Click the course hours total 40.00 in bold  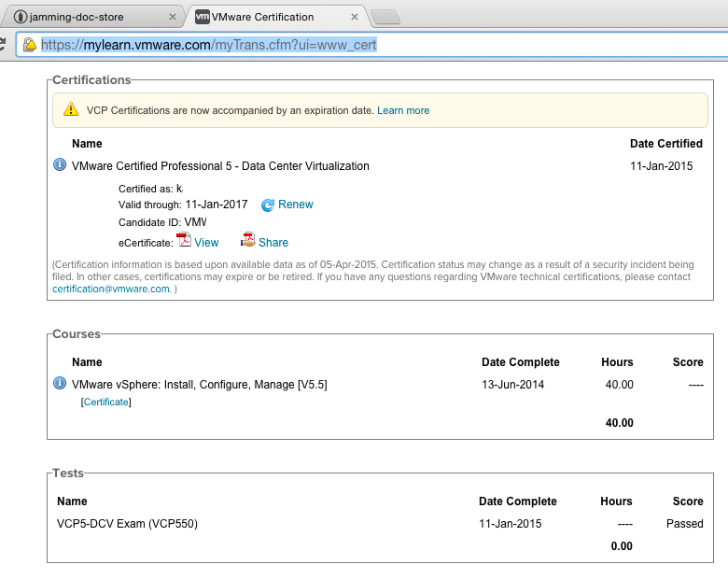click(x=620, y=423)
